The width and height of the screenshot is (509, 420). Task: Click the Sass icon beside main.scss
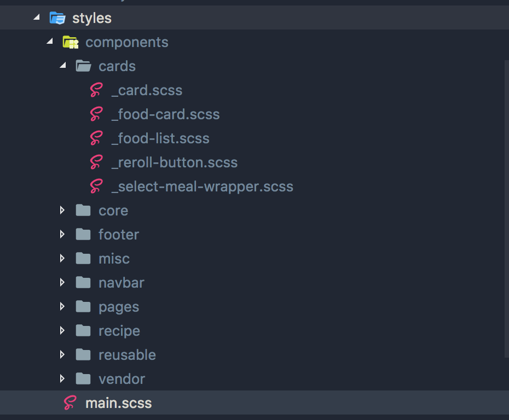pyautogui.click(x=70, y=402)
